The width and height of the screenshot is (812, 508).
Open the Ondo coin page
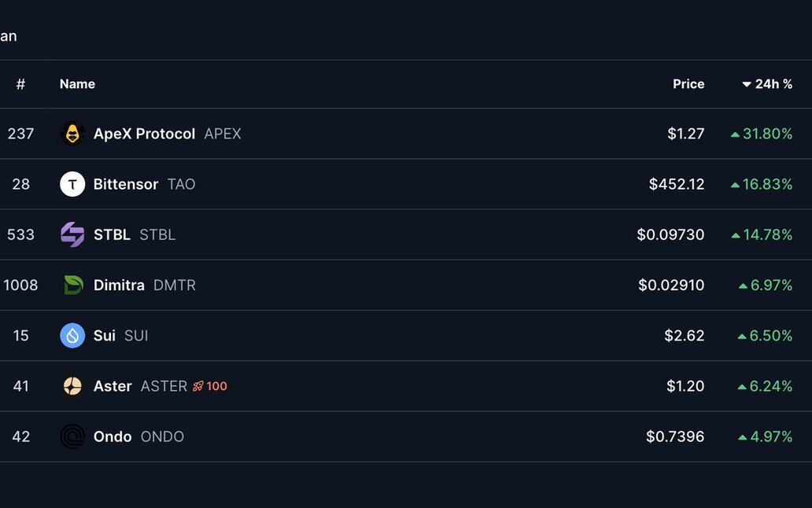pyautogui.click(x=113, y=436)
